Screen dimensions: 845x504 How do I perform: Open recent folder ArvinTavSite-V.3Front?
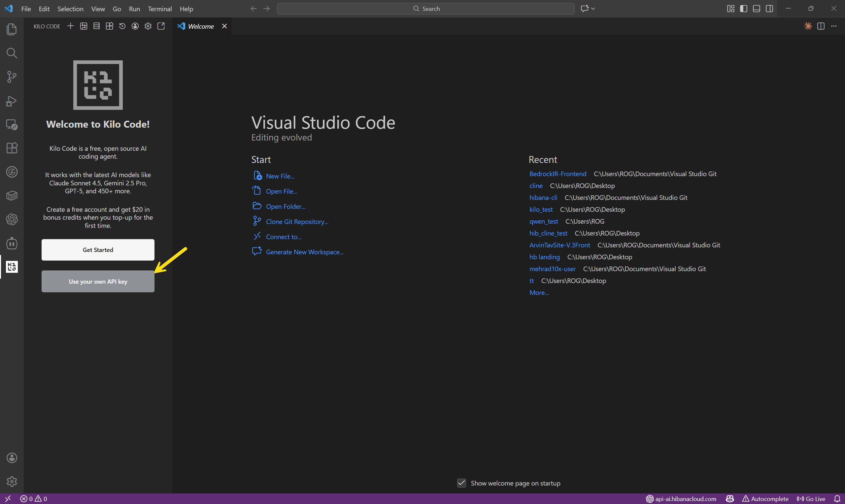tap(560, 245)
